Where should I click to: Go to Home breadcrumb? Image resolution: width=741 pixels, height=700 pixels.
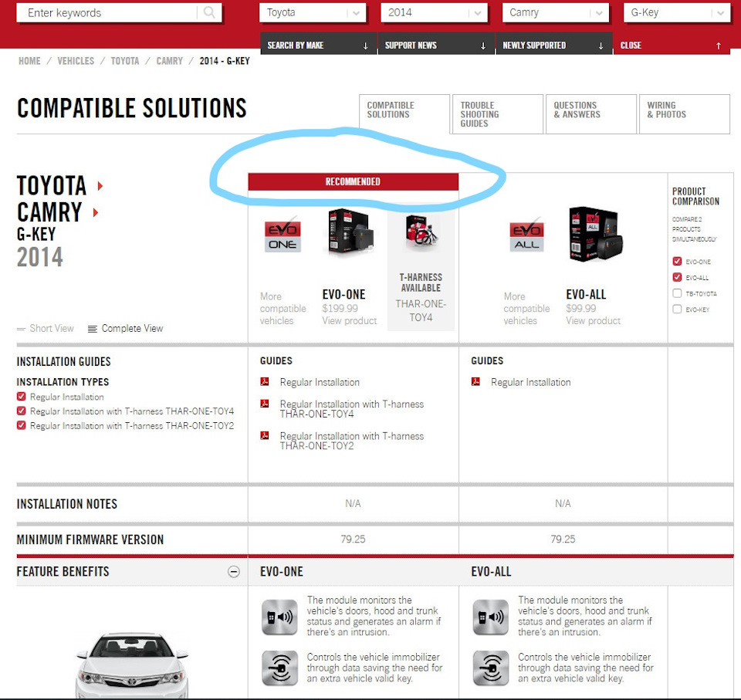tap(29, 61)
